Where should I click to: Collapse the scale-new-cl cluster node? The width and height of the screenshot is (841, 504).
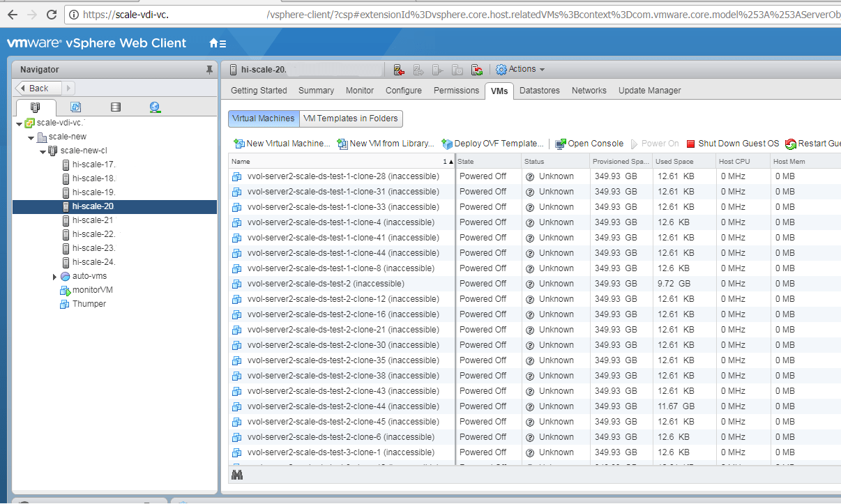coord(43,151)
